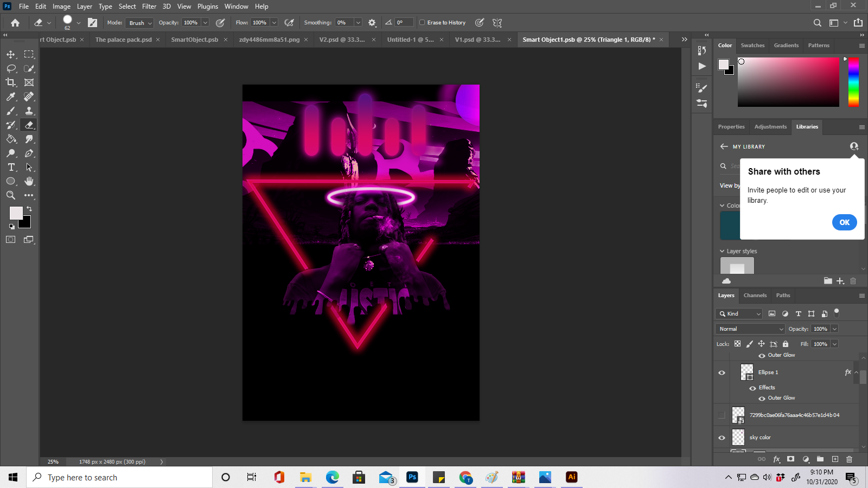Viewport: 868px width, 488px height.
Task: Collapse the Ellipse 1 effects list
Action: pyautogui.click(x=856, y=373)
